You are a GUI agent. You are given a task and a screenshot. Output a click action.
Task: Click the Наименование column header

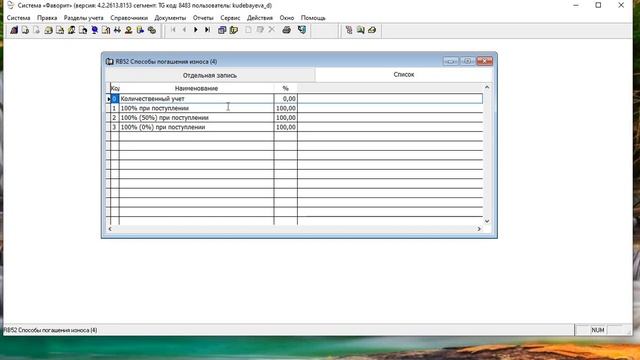coord(196,88)
